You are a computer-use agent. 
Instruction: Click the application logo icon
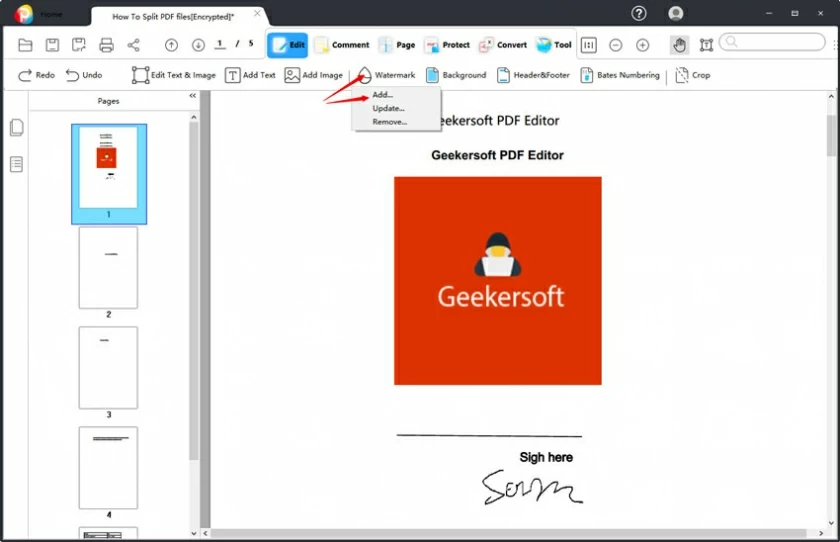tap(24, 14)
